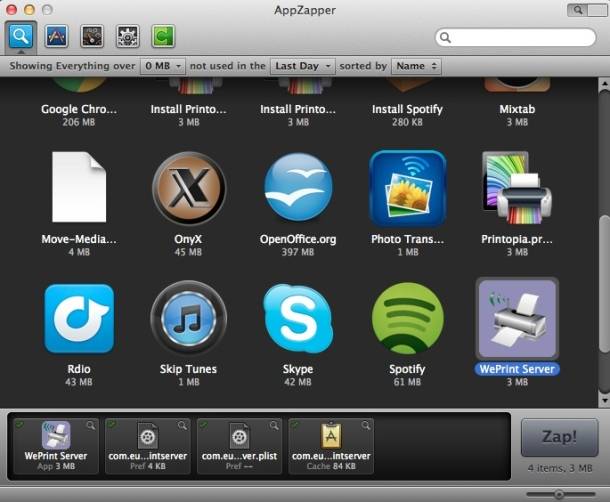Select the Skip Tunes app icon
Viewport: 610px width, 502px height.
coord(189,319)
